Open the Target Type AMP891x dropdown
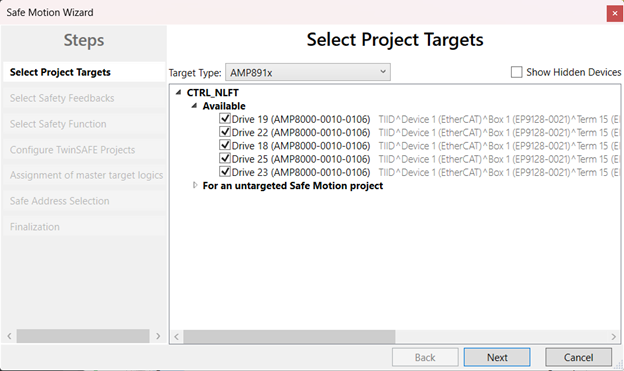This screenshot has width=624, height=371. (x=308, y=72)
